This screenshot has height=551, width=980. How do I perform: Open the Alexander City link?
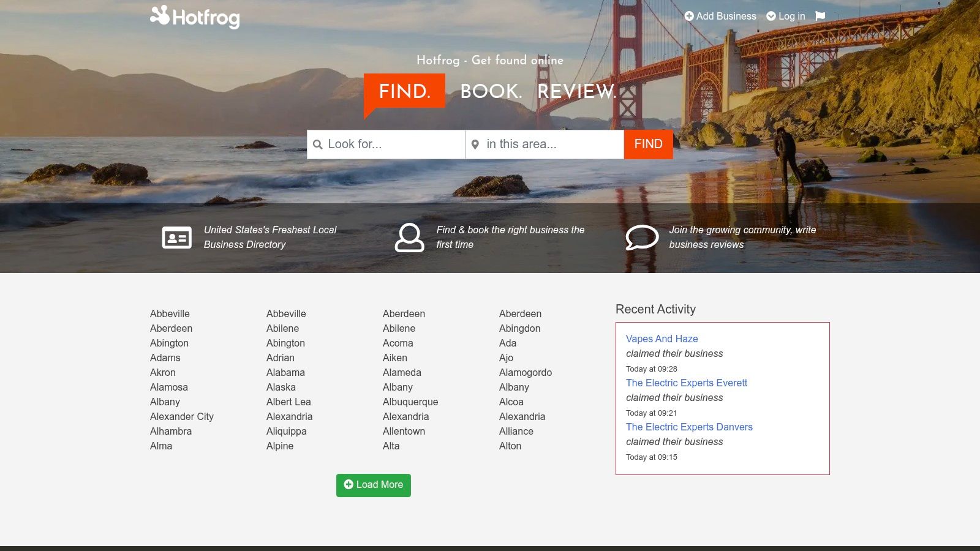pyautogui.click(x=182, y=416)
